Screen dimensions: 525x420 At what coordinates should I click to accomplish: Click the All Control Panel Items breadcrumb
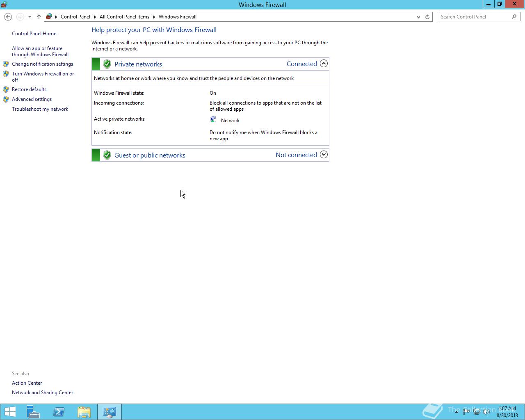(124, 17)
